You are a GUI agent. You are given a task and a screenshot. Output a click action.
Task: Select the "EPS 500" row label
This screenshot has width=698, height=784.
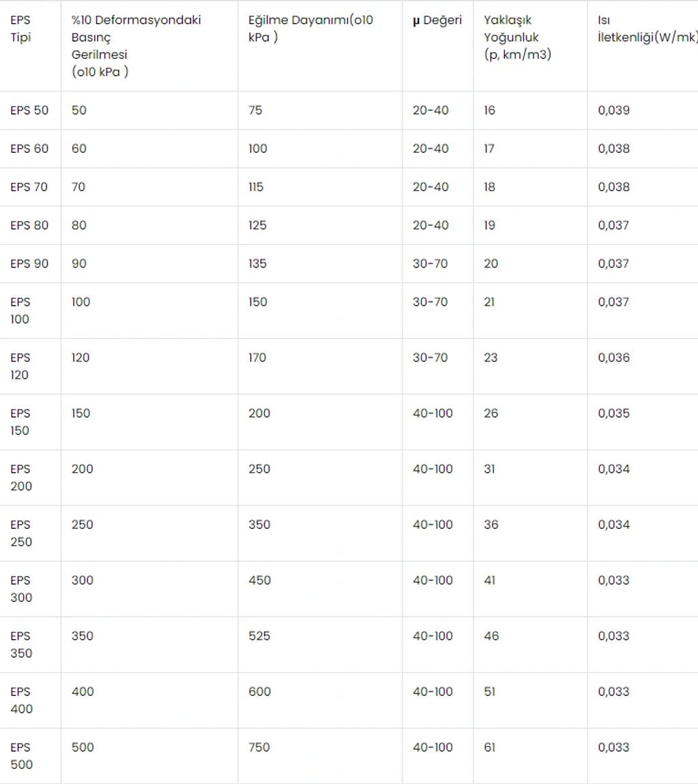point(20,756)
